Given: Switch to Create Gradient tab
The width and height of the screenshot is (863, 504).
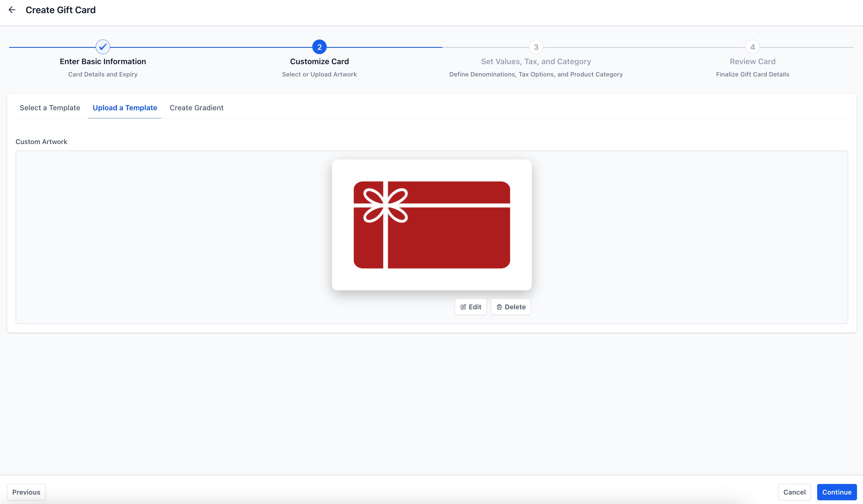Looking at the screenshot, I should pyautogui.click(x=196, y=108).
